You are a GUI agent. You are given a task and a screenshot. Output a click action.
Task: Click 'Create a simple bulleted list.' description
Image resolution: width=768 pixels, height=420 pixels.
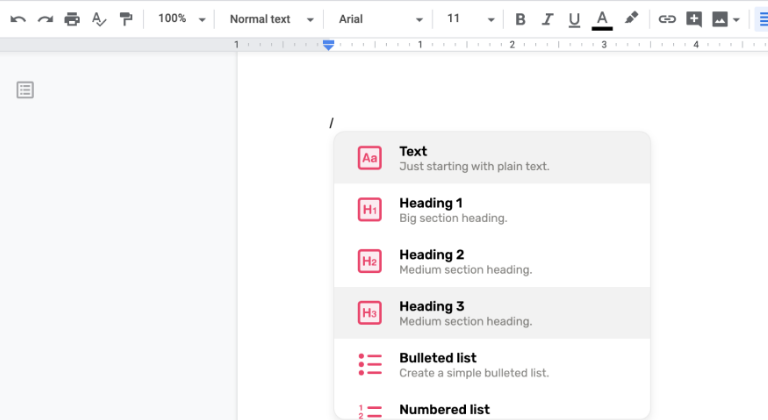[474, 373]
